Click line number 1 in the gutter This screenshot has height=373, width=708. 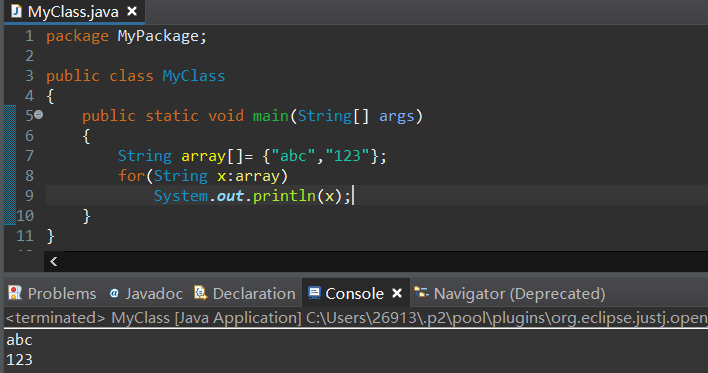[29, 36]
